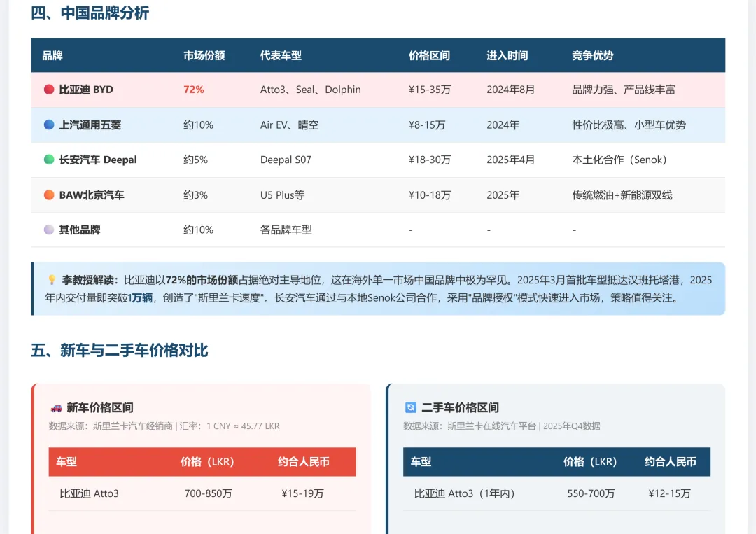Click the 李教授解读 label in the note
The image size is (756, 534).
click(90, 280)
